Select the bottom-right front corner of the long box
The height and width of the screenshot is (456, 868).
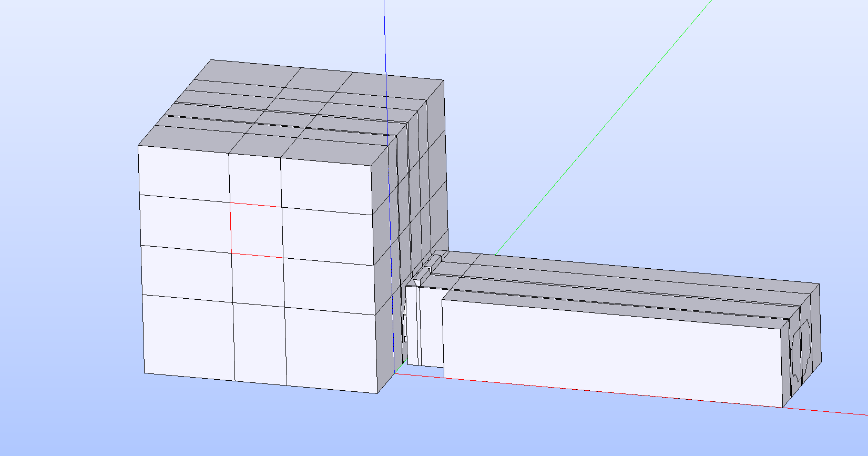pyautogui.click(x=782, y=407)
